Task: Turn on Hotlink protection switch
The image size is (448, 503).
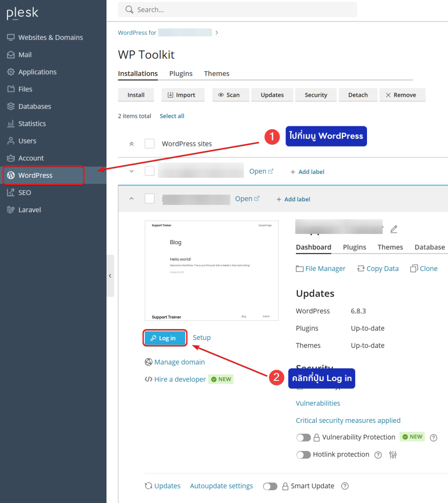Action: [x=303, y=455]
